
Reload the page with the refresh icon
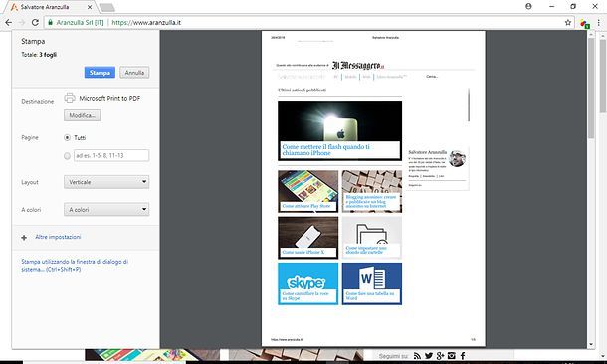tap(35, 23)
